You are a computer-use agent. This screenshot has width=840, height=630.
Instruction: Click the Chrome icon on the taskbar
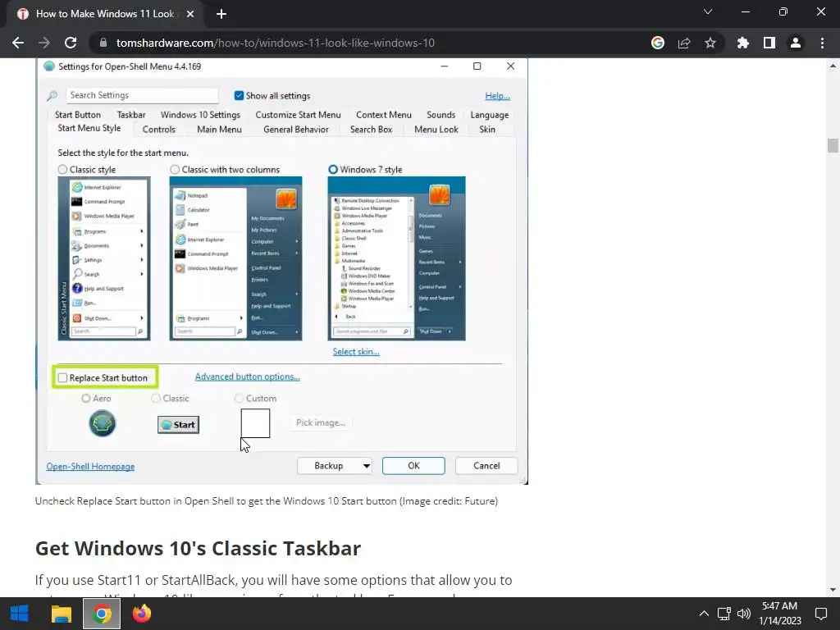point(102,614)
